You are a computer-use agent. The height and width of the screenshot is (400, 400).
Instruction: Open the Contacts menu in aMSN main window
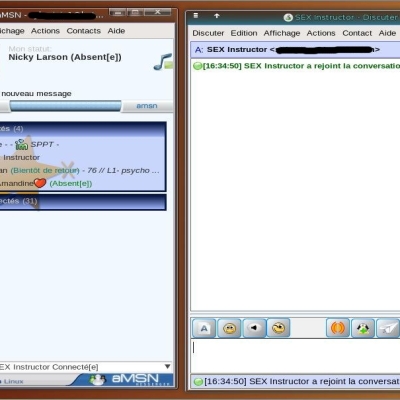[x=84, y=31]
